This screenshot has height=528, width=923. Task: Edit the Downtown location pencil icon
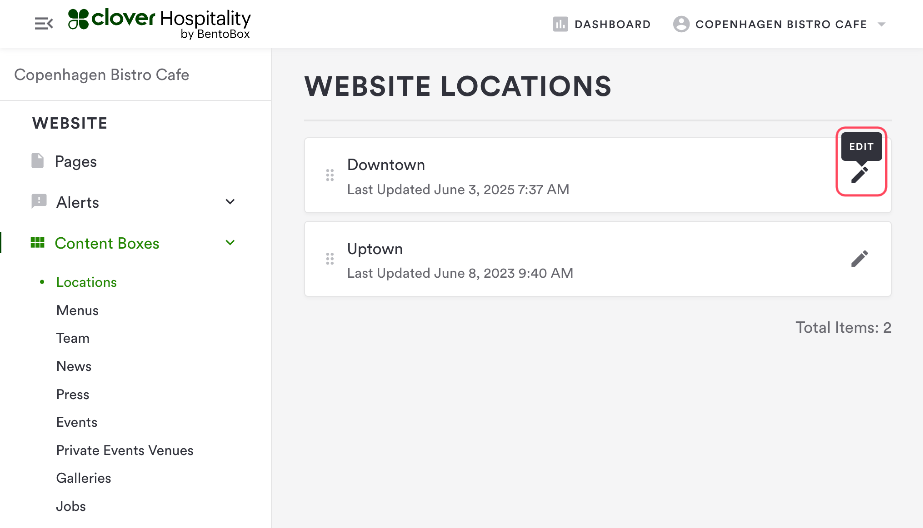coord(859,175)
